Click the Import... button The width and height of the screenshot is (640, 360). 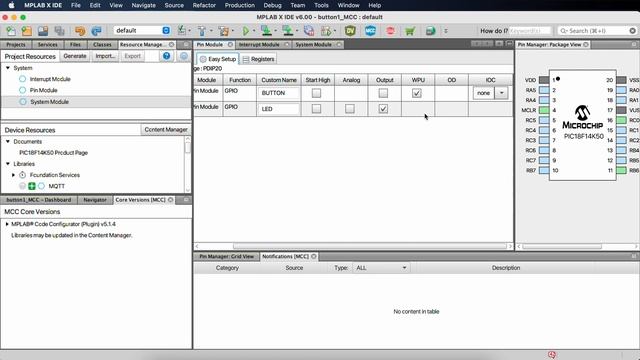(x=105, y=56)
